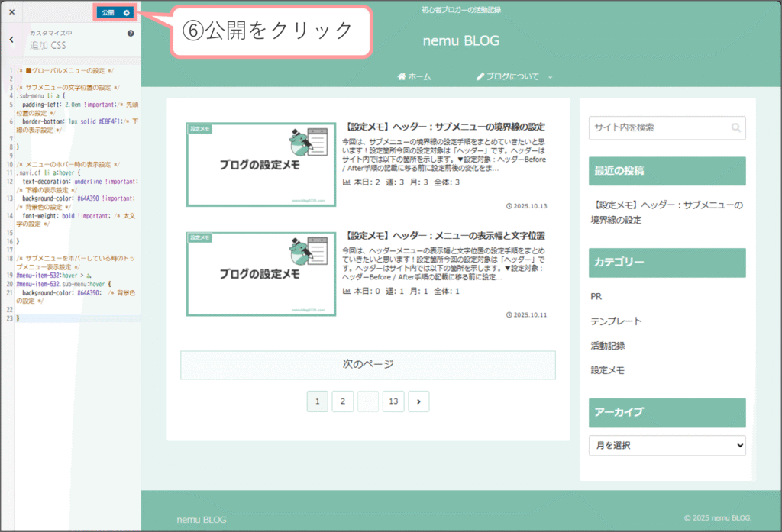This screenshot has height=532, width=782.
Task: Jump to page 13 in pagination
Action: [x=393, y=401]
